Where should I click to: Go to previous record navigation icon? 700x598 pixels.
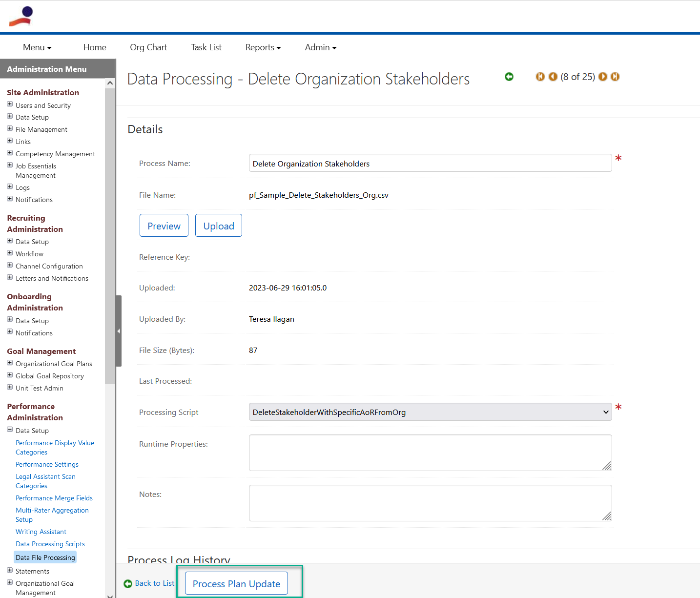(553, 77)
